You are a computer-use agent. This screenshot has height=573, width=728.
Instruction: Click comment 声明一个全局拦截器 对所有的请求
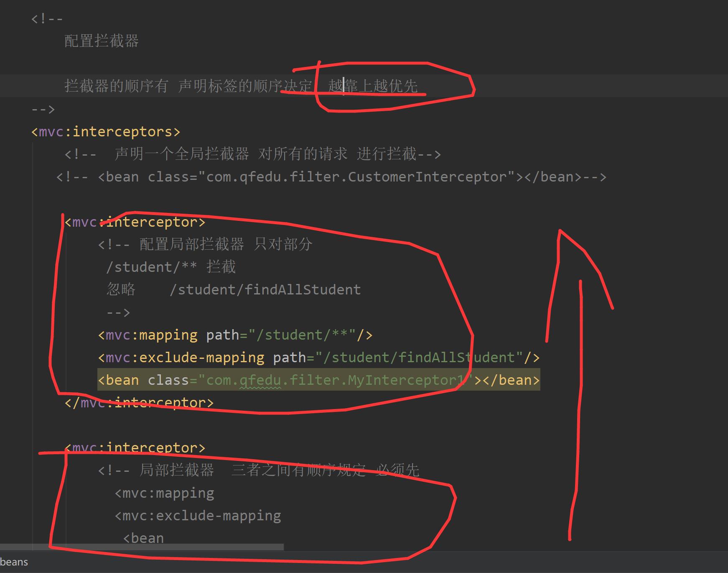(x=231, y=154)
